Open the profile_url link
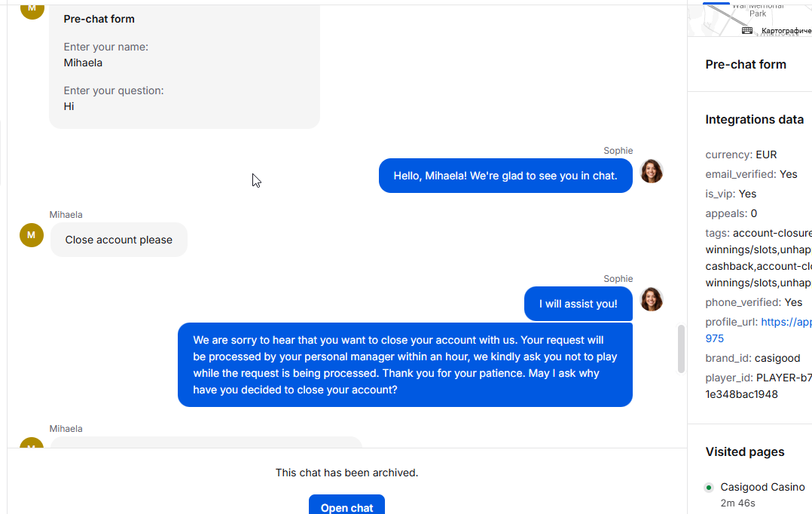 [x=786, y=322]
